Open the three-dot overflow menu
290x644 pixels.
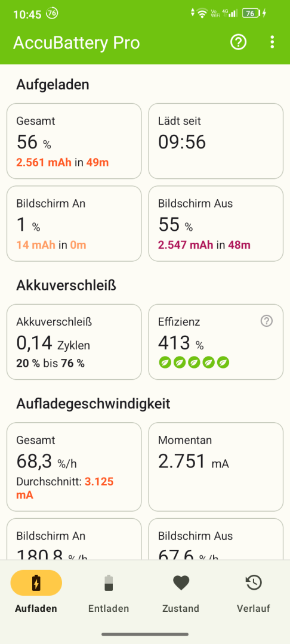(272, 42)
